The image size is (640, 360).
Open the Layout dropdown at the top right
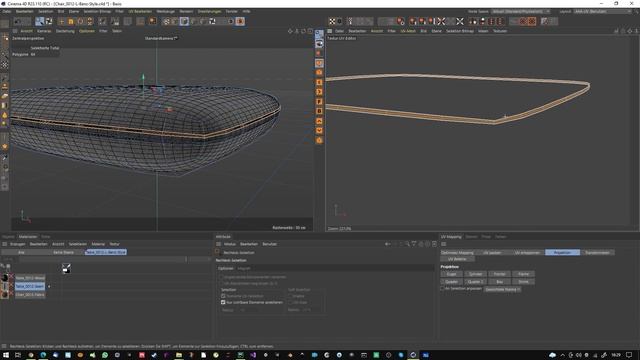603,11
